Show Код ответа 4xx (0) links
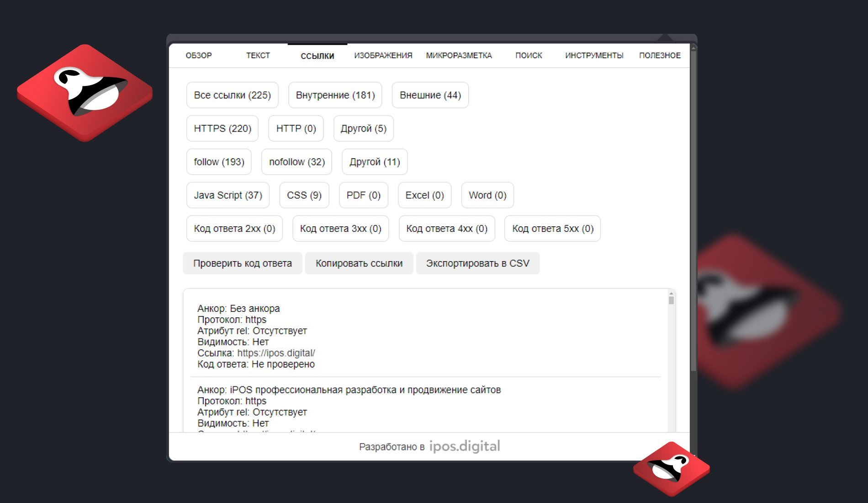Viewport: 868px width, 503px height. 447,229
